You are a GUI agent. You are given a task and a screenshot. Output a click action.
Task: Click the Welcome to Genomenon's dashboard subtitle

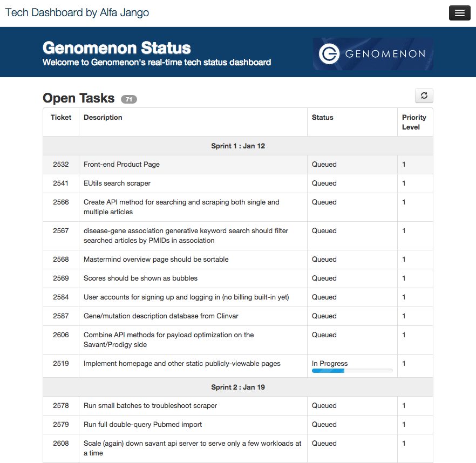(x=157, y=62)
